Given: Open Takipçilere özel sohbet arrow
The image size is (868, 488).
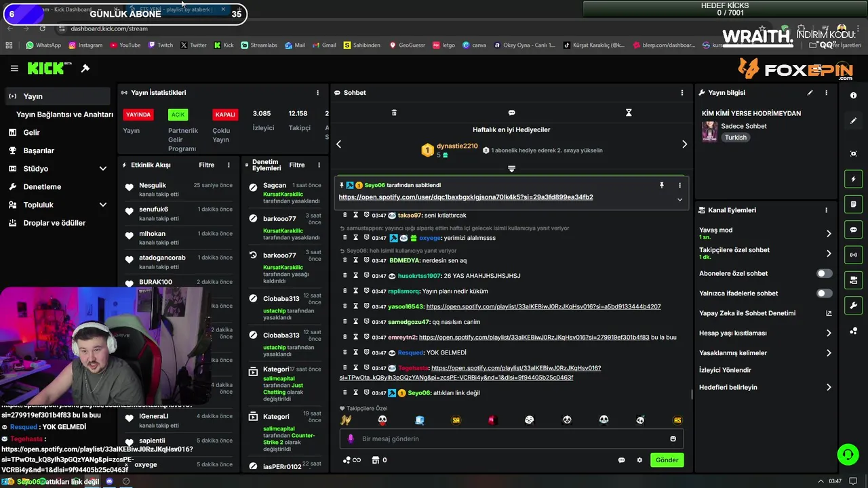Looking at the screenshot, I should pyautogui.click(x=829, y=253).
